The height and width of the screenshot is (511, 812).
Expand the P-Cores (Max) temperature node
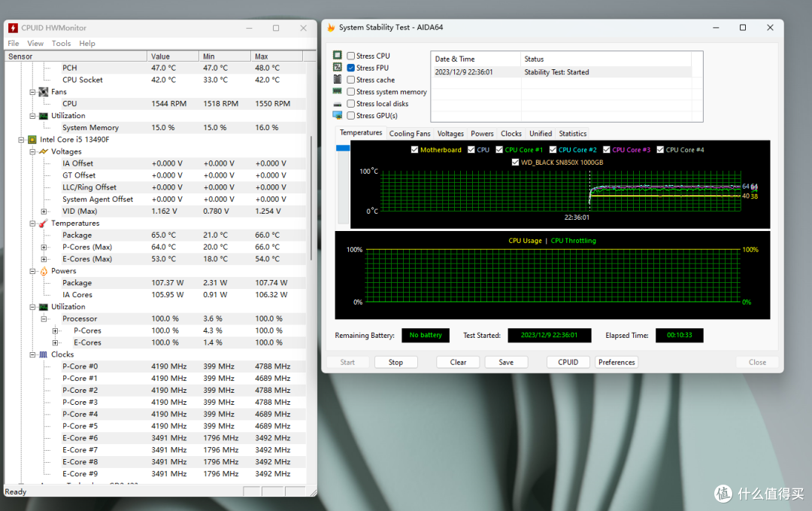(x=44, y=247)
